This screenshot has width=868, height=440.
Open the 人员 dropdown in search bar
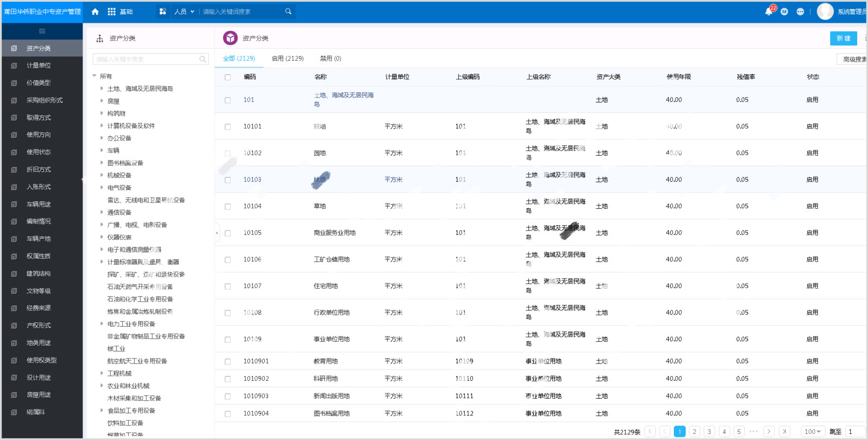[x=184, y=11]
